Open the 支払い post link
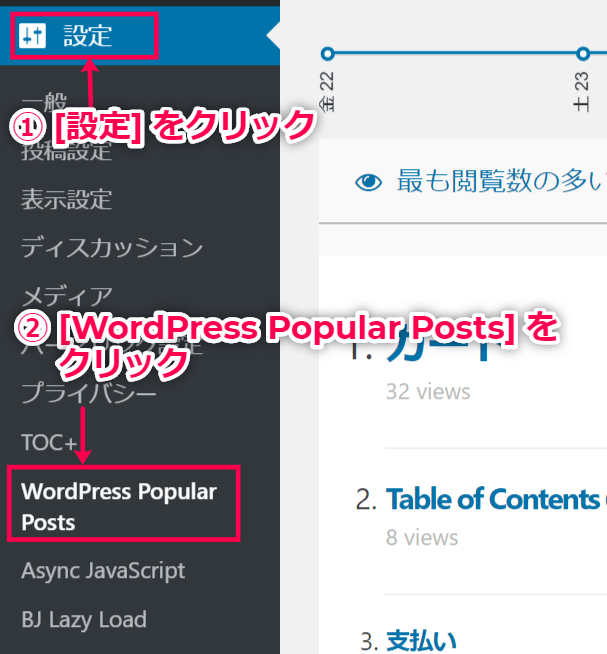 [x=421, y=641]
